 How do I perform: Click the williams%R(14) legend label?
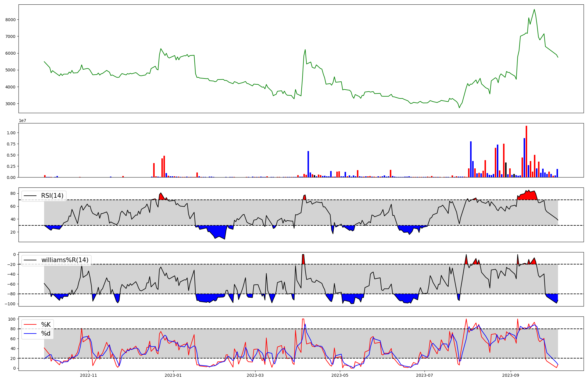65,260
